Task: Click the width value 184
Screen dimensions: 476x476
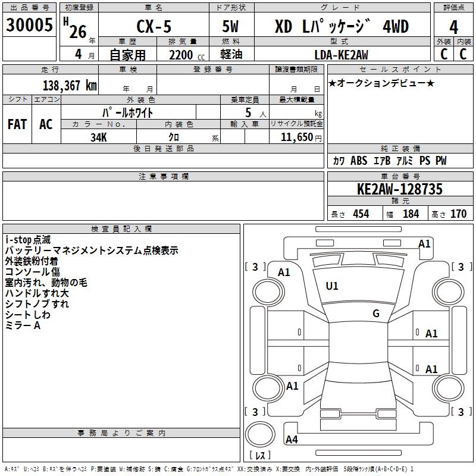Action: click(x=411, y=214)
